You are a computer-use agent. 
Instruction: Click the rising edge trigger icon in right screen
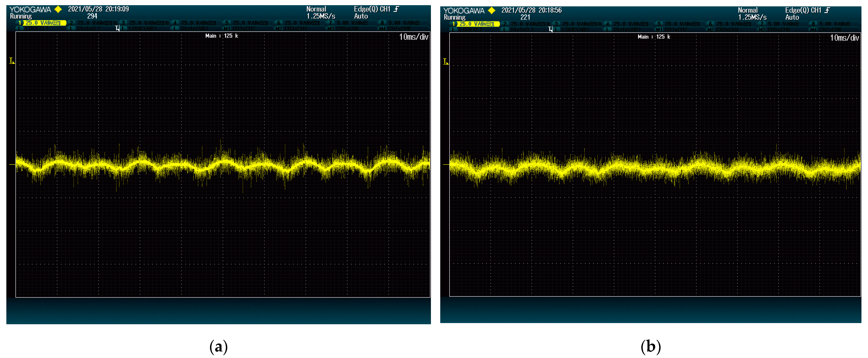coord(828,10)
